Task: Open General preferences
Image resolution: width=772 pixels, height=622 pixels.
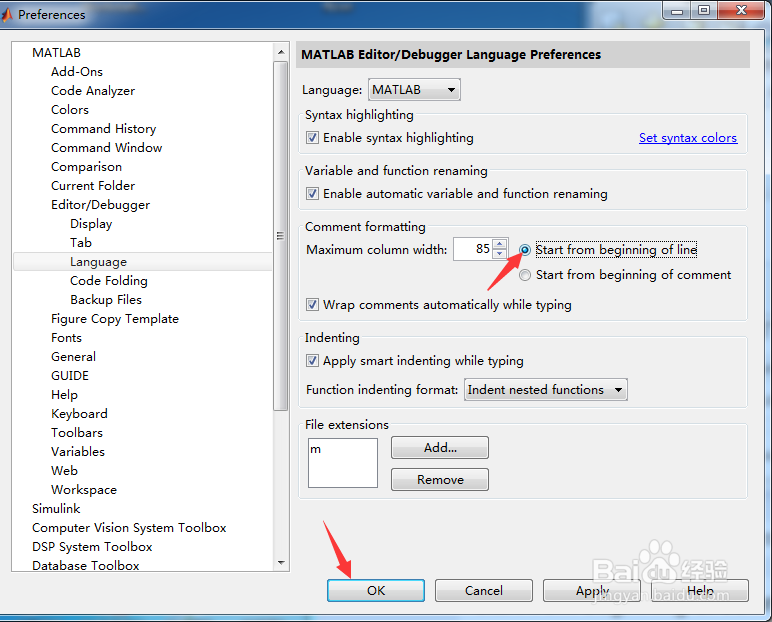Action: pos(73,357)
